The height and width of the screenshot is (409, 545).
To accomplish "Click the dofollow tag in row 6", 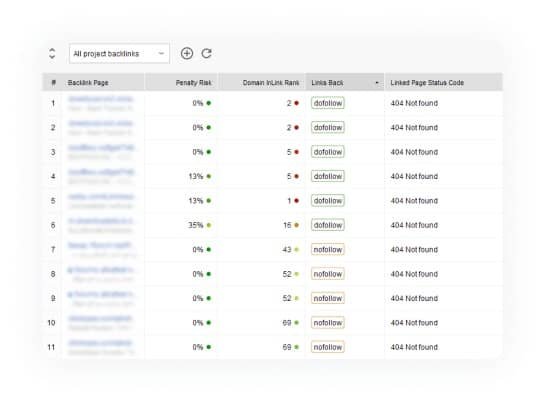I will pos(328,225).
